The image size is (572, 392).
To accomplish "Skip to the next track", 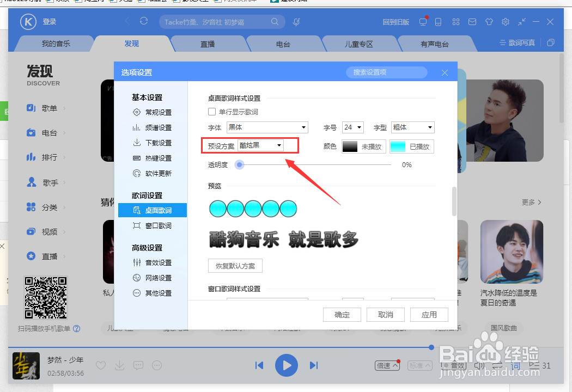I will 314,365.
